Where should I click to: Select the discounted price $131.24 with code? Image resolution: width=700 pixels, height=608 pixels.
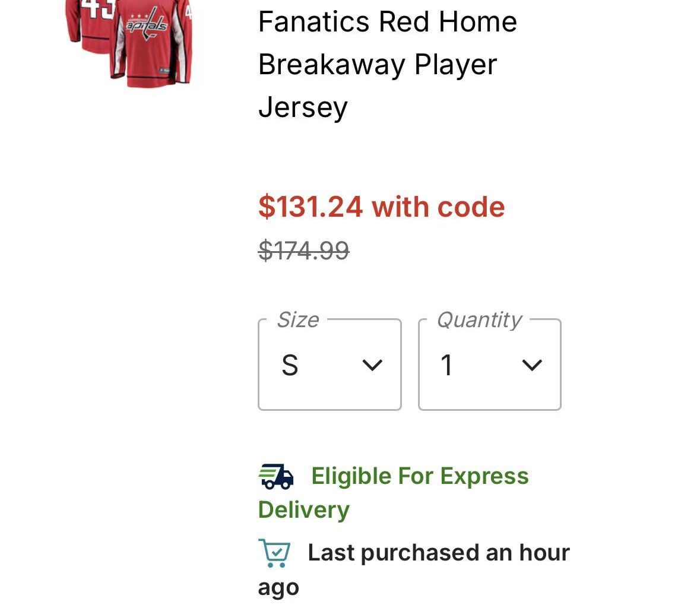click(x=381, y=207)
